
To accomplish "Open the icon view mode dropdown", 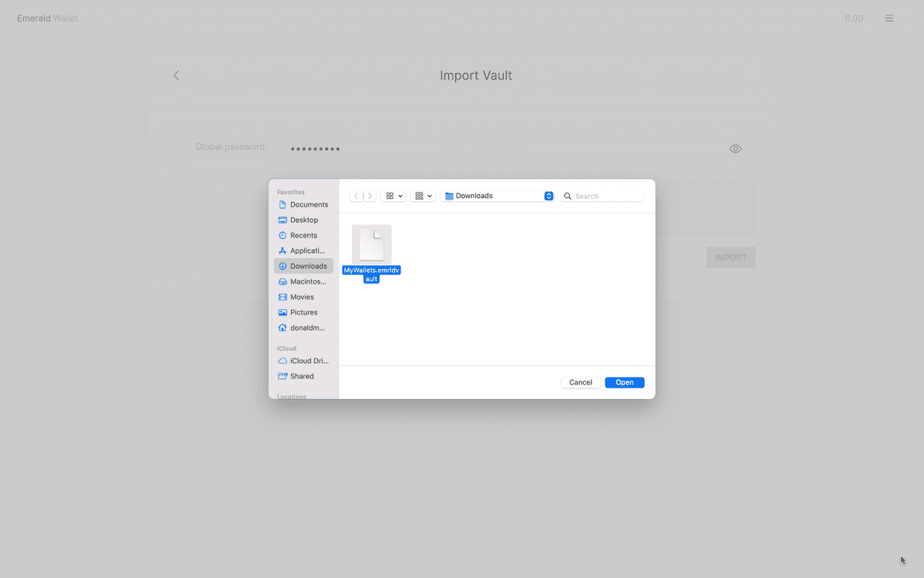I will [393, 197].
